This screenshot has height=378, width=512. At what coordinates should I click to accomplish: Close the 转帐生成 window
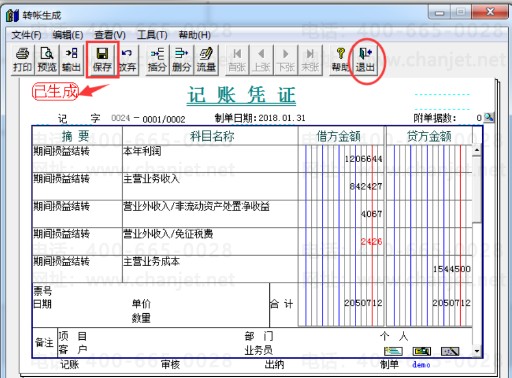pos(490,12)
